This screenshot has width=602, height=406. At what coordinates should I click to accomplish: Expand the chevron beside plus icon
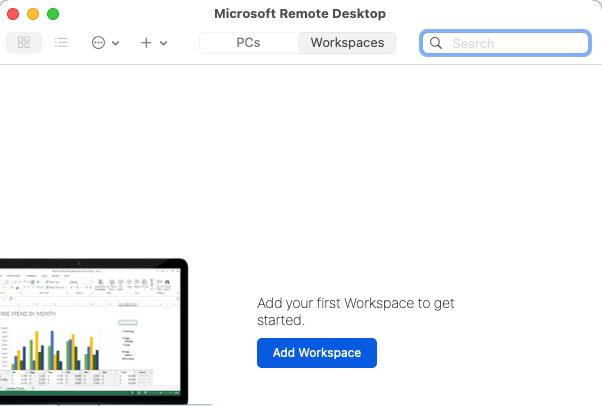point(164,43)
